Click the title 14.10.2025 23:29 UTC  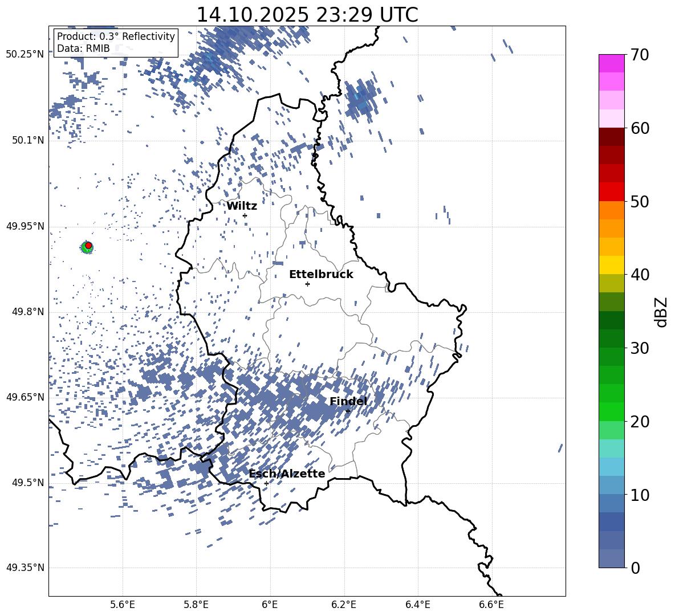coord(307,15)
